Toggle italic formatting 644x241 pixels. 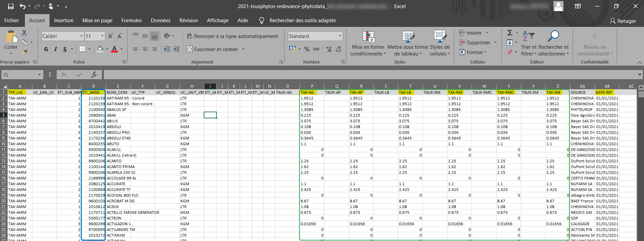(56, 49)
